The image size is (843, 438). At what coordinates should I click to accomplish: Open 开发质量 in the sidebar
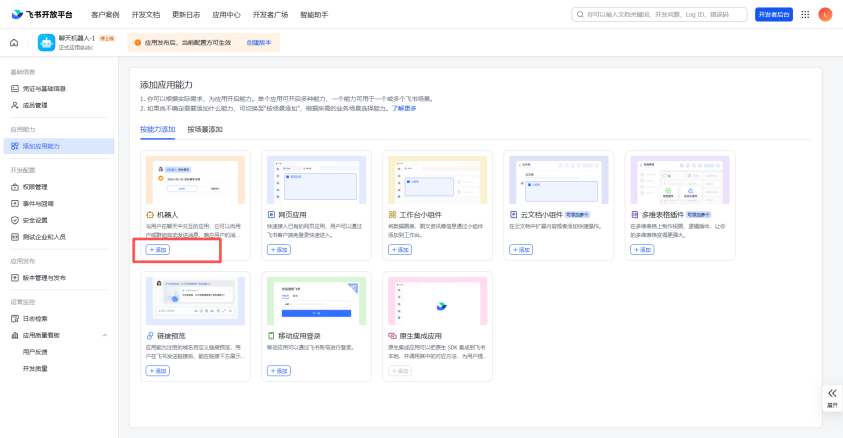(35, 369)
